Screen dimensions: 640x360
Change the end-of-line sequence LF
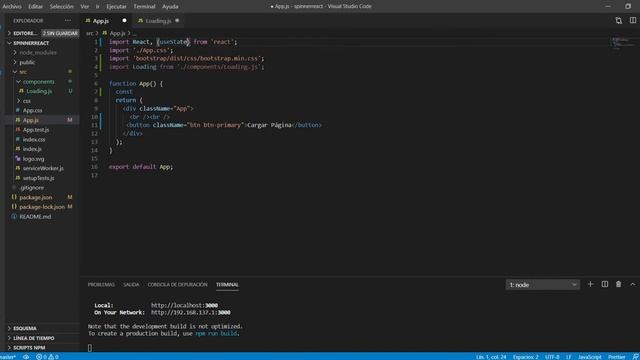pyautogui.click(x=569, y=357)
